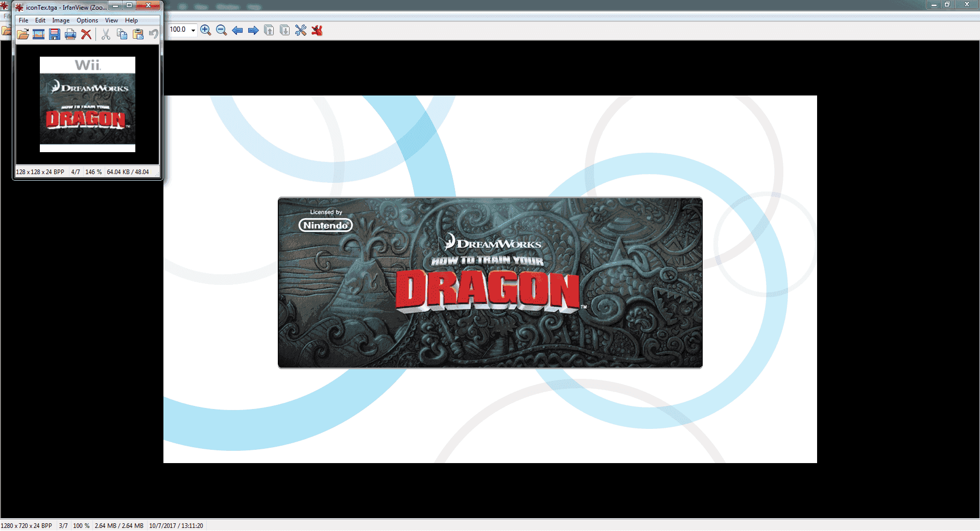Screen dimensions: 980x531
Task: Click the Copy icon in iconTex toolbar
Action: pos(122,34)
